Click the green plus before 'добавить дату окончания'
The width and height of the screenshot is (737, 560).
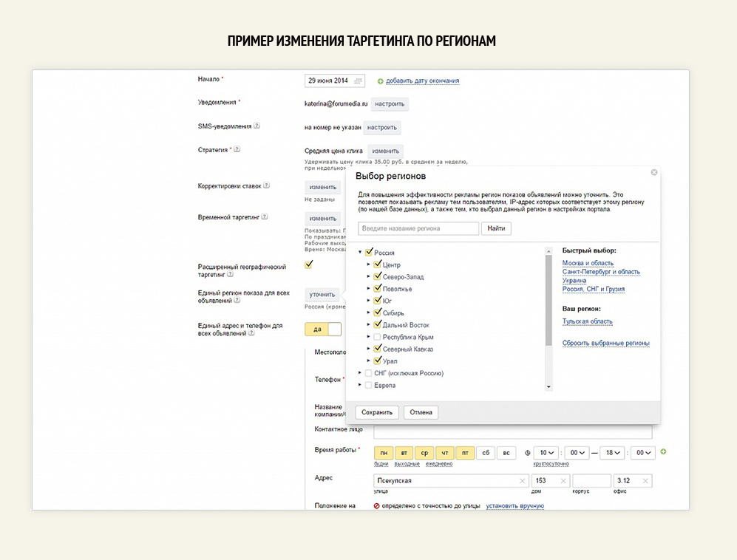(x=380, y=81)
